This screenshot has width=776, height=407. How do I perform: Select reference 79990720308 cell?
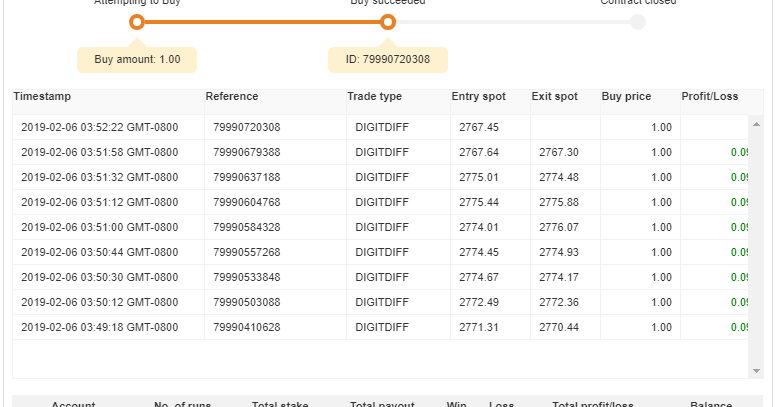[x=276, y=127]
